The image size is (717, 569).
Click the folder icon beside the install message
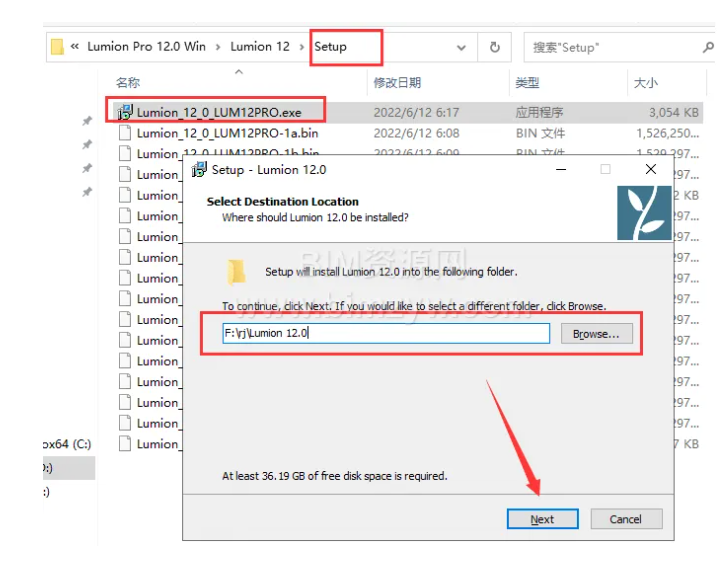tap(236, 272)
